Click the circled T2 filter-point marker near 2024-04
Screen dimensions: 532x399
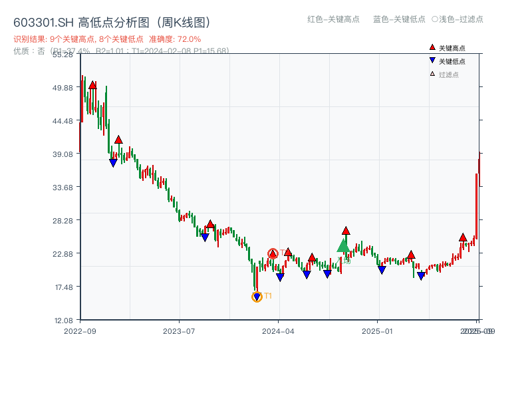[x=273, y=253]
